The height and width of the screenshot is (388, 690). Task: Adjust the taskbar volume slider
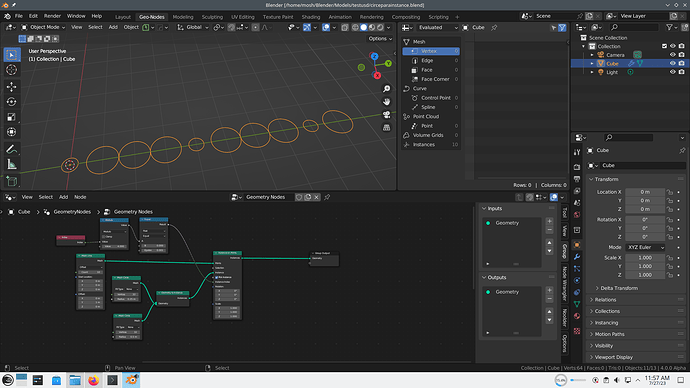click(578, 380)
